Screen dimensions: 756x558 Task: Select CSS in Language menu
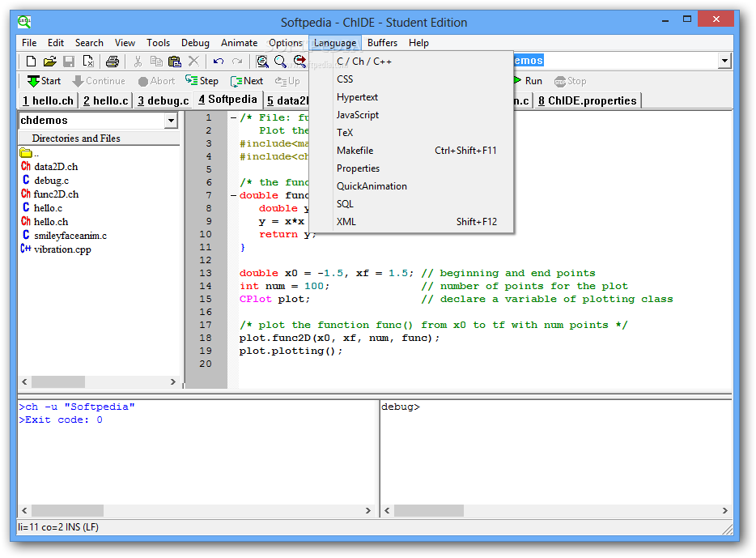(411, 79)
